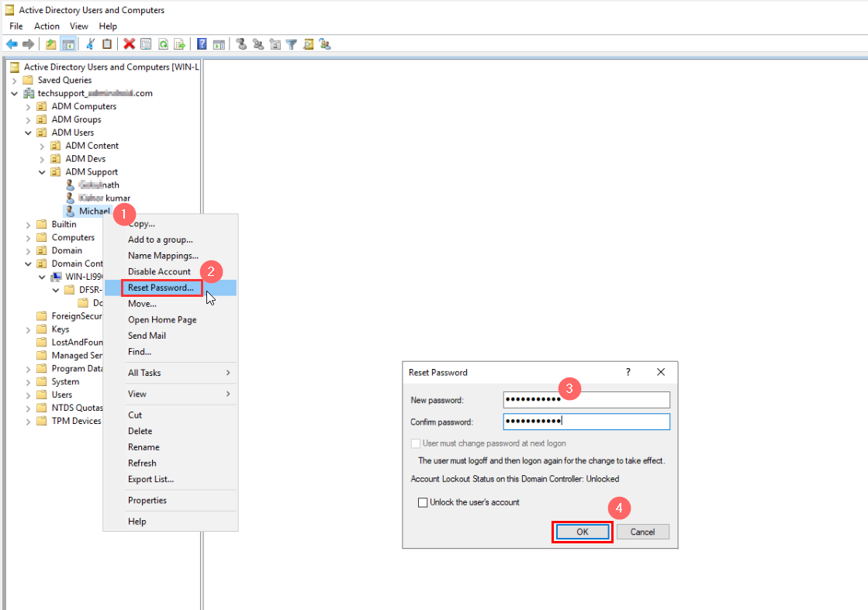Delete the selected object using the red X icon
This screenshot has height=610, width=868.
[x=129, y=43]
